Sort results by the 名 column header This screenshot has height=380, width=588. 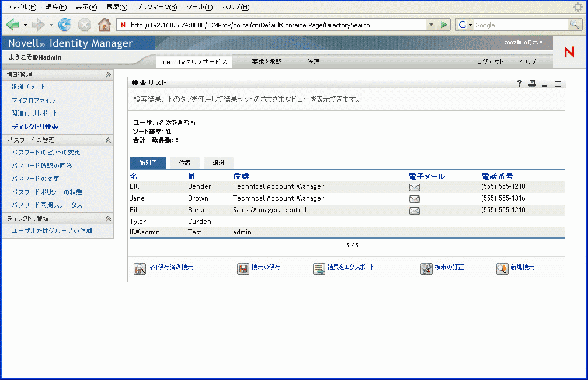tap(134, 176)
